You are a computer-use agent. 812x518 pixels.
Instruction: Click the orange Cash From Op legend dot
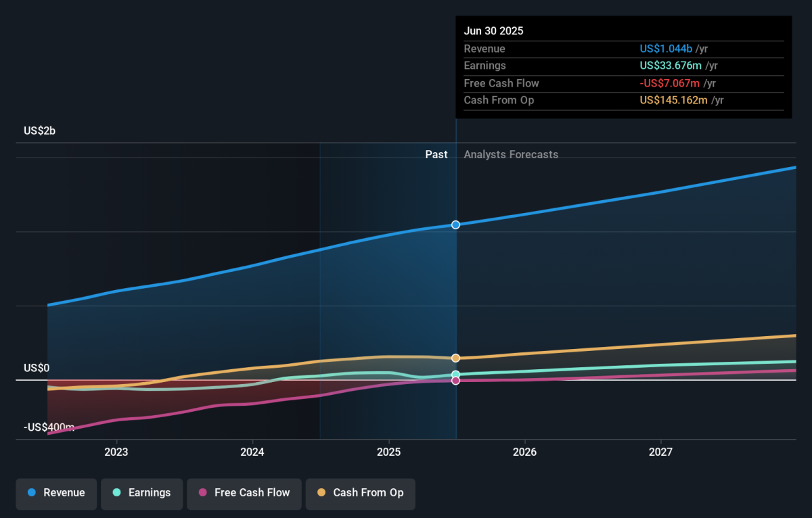321,493
